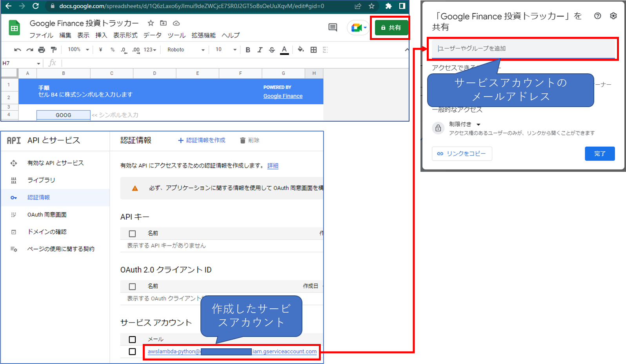This screenshot has height=364, width=626.
Task: Open the Google Meet call button
Action: 358,27
